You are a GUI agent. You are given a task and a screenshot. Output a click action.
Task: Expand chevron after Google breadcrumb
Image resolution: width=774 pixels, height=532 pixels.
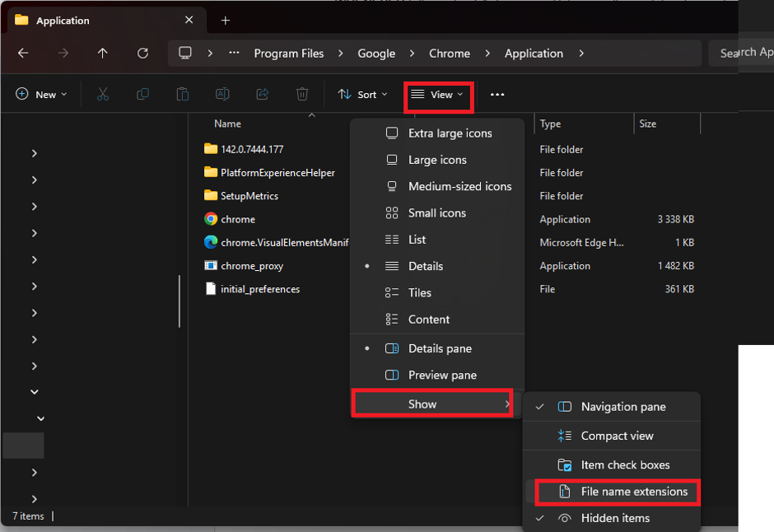pyautogui.click(x=412, y=53)
